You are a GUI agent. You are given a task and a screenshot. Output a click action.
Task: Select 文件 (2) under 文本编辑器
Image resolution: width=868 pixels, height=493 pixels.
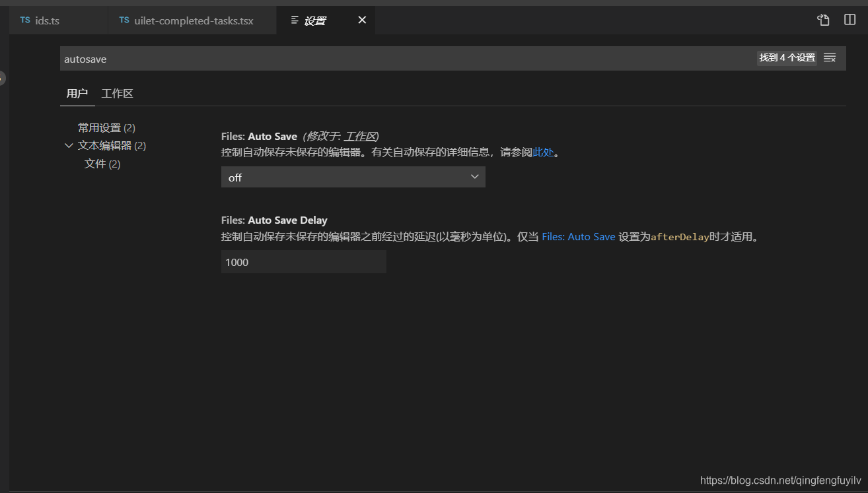[102, 164]
